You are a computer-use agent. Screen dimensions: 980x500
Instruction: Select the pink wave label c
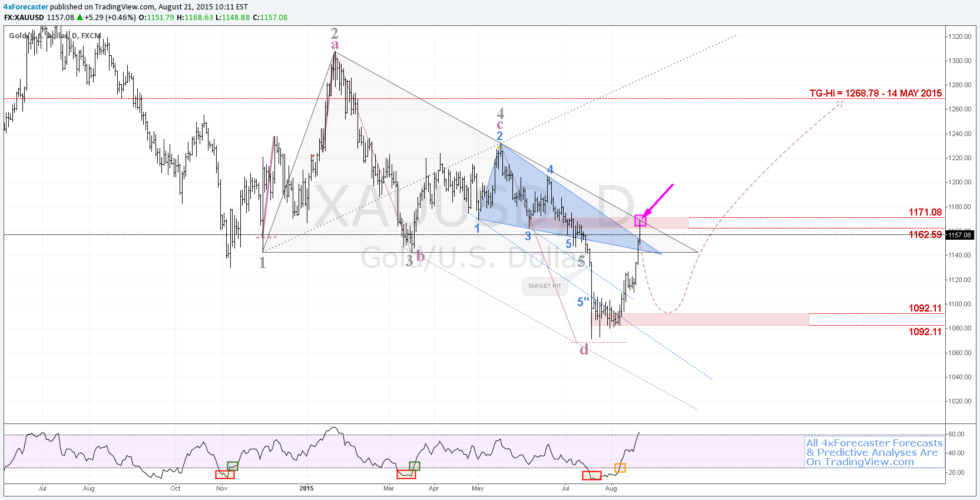click(x=500, y=124)
